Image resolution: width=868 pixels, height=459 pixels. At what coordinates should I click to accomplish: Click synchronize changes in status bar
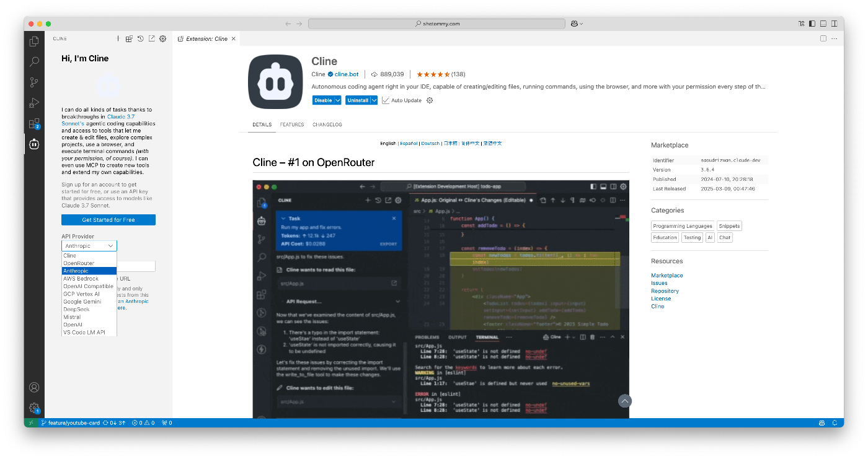[x=115, y=423]
